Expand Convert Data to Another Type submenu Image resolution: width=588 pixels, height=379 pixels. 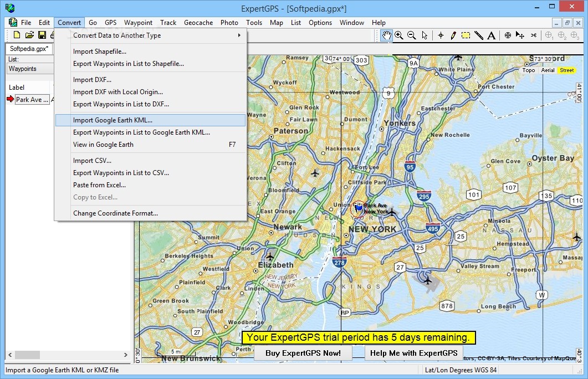tap(150, 35)
